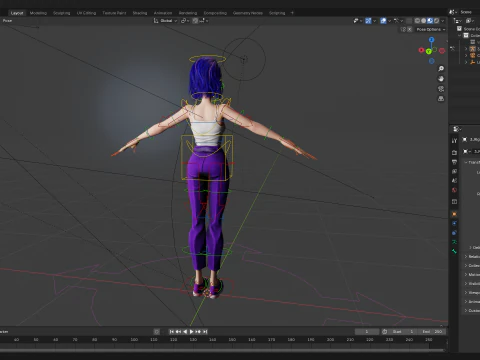Image resolution: width=480 pixels, height=360 pixels.
Task: Toggle the camera view icon
Action: click(x=441, y=89)
